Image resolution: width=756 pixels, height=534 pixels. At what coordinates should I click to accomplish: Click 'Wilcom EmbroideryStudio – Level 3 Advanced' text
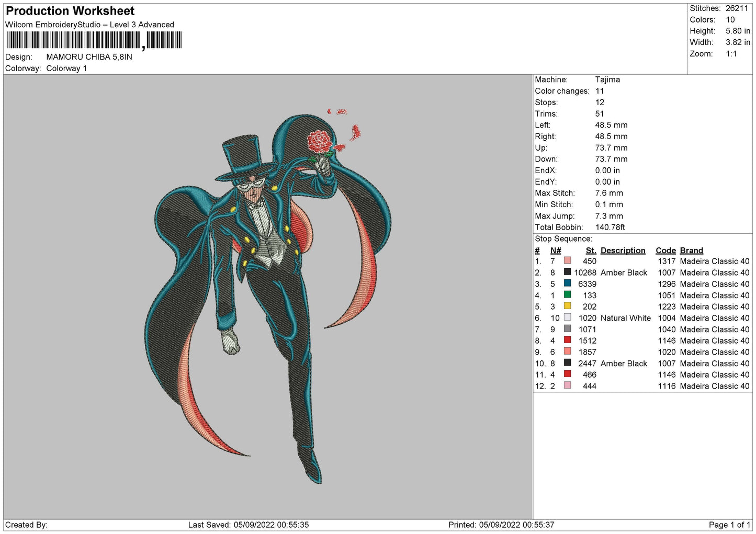tap(89, 25)
